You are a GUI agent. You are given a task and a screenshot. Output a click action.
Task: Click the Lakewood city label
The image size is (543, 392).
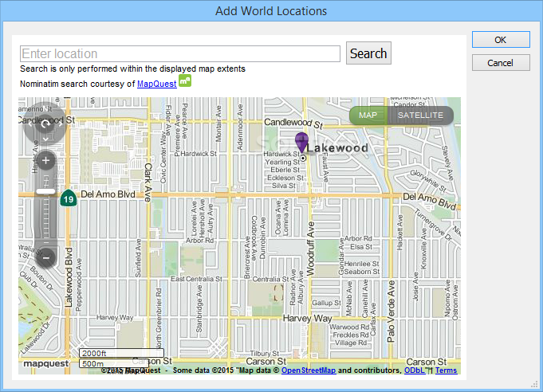click(337, 148)
